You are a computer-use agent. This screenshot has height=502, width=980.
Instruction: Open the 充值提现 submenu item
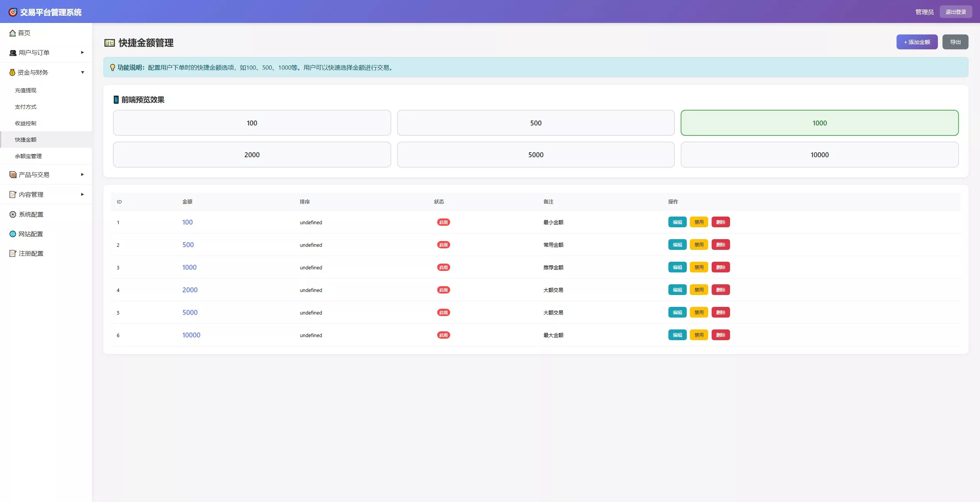tap(26, 90)
